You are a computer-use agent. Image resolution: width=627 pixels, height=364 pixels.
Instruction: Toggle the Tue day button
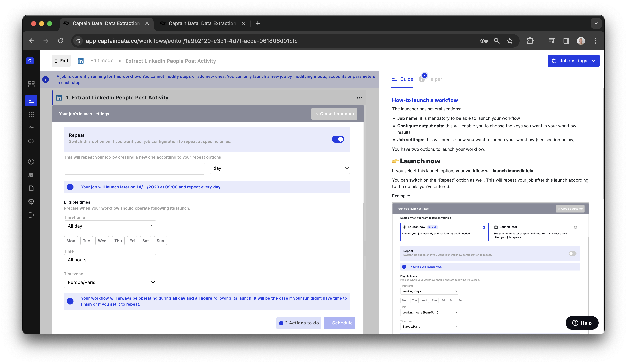coord(87,241)
